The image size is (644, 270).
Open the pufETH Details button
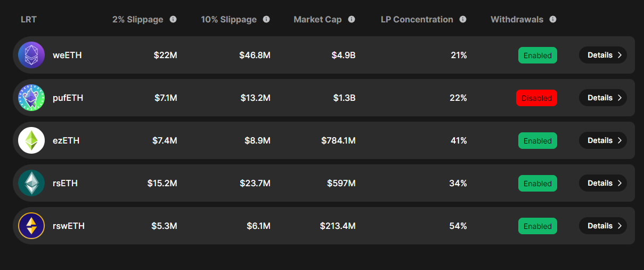(x=602, y=98)
